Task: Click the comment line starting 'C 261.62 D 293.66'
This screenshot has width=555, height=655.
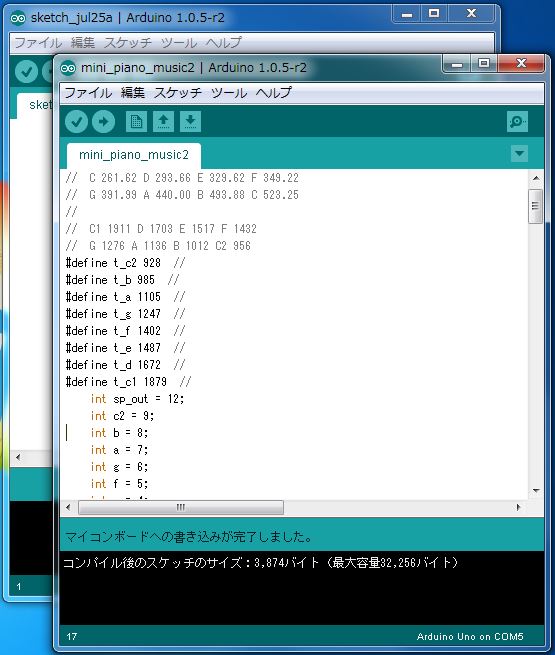Action: point(182,178)
